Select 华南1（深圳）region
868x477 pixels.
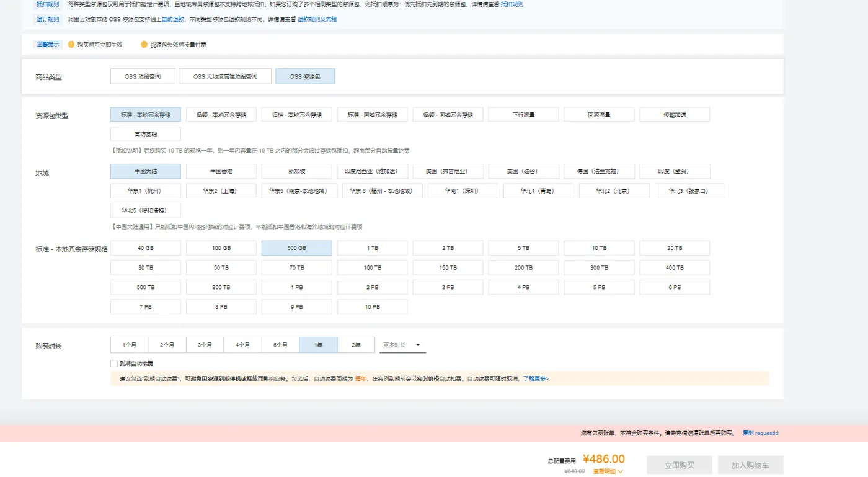coord(463,191)
